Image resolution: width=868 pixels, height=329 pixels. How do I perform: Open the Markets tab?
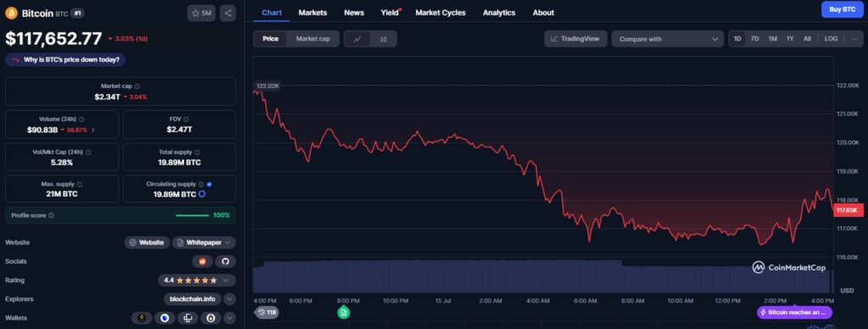tap(313, 12)
